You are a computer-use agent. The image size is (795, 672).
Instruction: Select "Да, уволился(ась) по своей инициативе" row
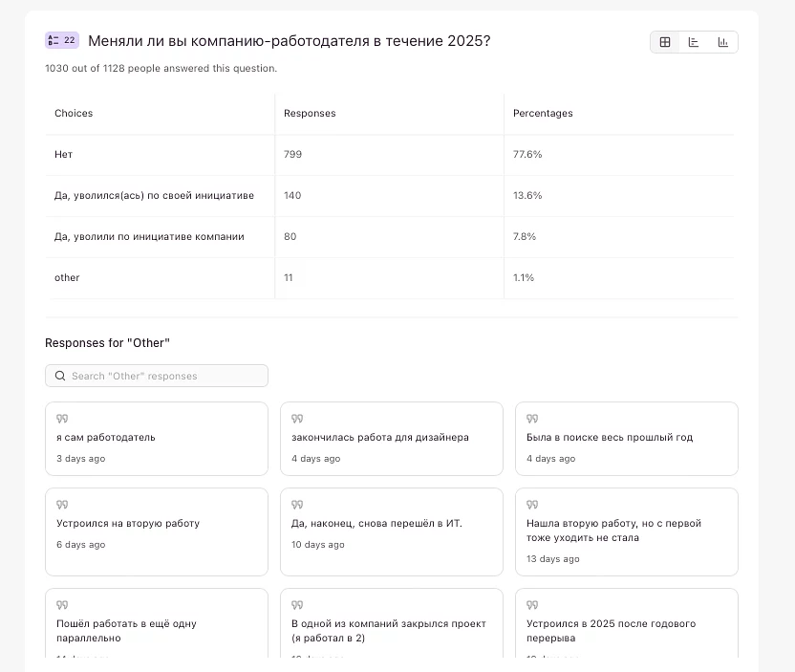click(x=154, y=195)
